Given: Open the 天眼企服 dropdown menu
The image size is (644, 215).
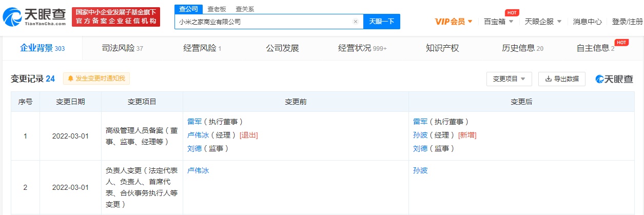Looking at the screenshot, I should coord(543,22).
